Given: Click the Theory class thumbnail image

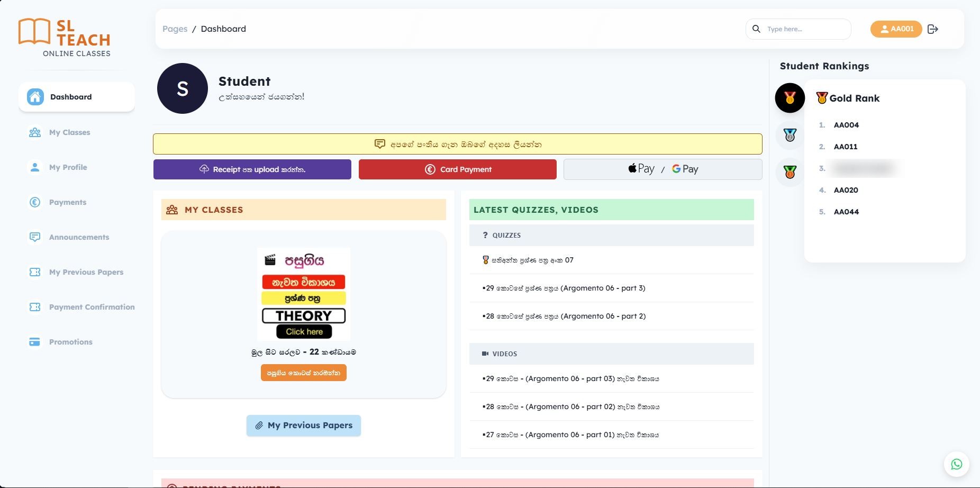Looking at the screenshot, I should point(304,294).
